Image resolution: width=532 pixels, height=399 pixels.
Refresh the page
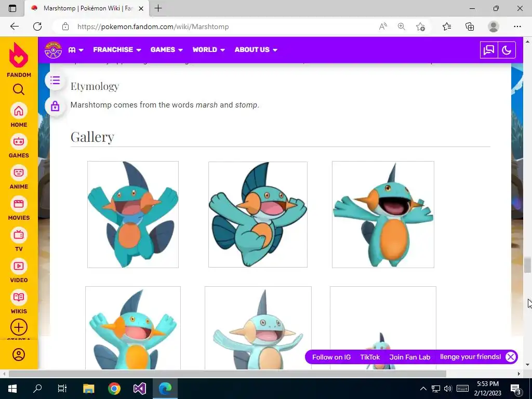(37, 26)
